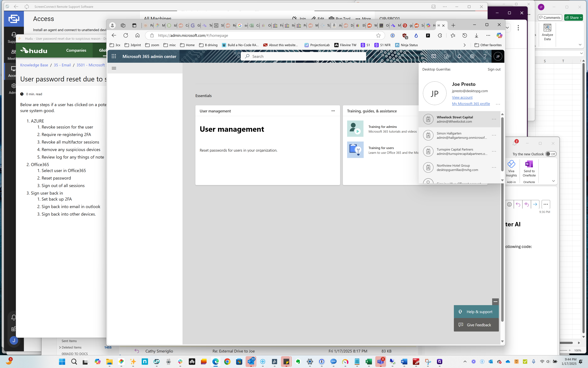This screenshot has height=368, width=588.
Task: Click Send to OneNote in Outlook ribbon
Action: tap(529, 169)
